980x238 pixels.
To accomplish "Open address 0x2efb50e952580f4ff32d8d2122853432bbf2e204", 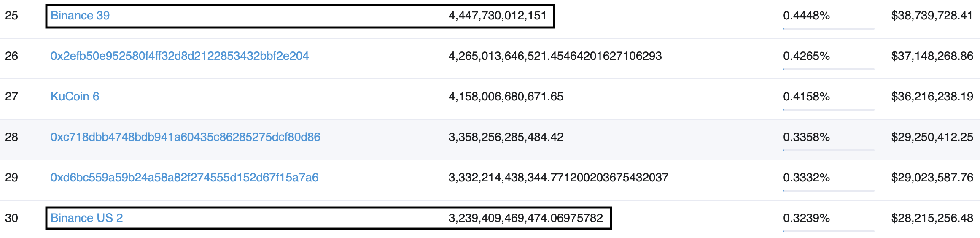I will click(180, 56).
